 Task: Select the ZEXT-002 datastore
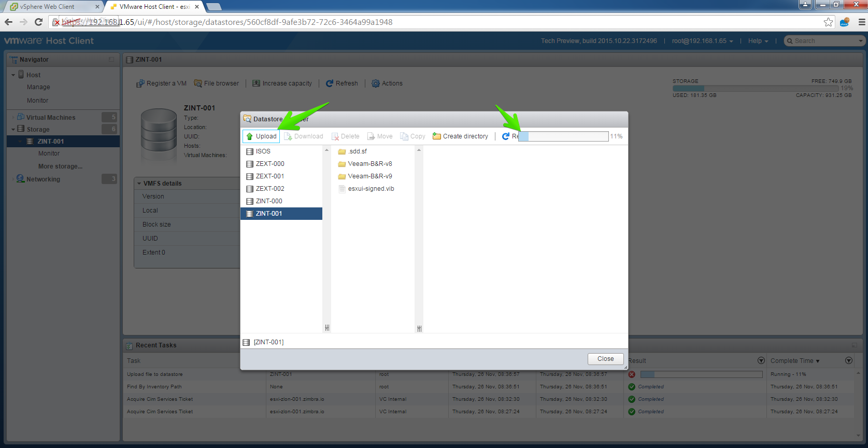[x=281, y=189]
